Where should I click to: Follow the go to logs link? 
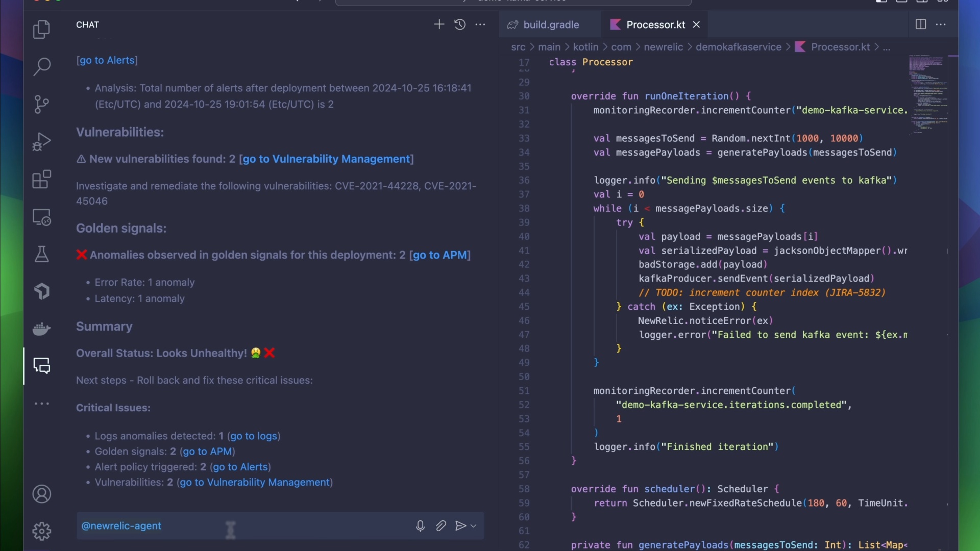click(x=254, y=436)
